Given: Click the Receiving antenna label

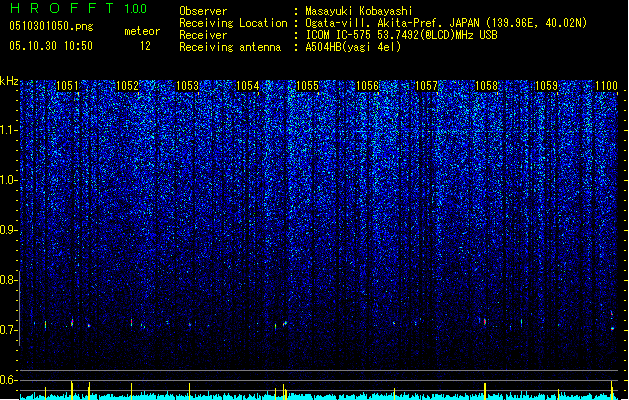Looking at the screenshot, I should (230, 47).
